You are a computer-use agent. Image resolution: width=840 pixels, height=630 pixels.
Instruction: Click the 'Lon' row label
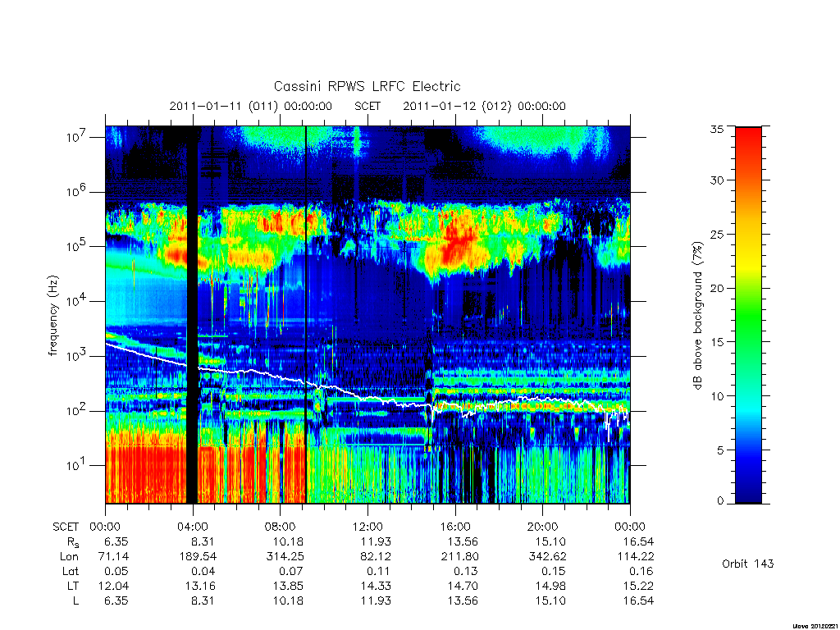tap(70, 557)
